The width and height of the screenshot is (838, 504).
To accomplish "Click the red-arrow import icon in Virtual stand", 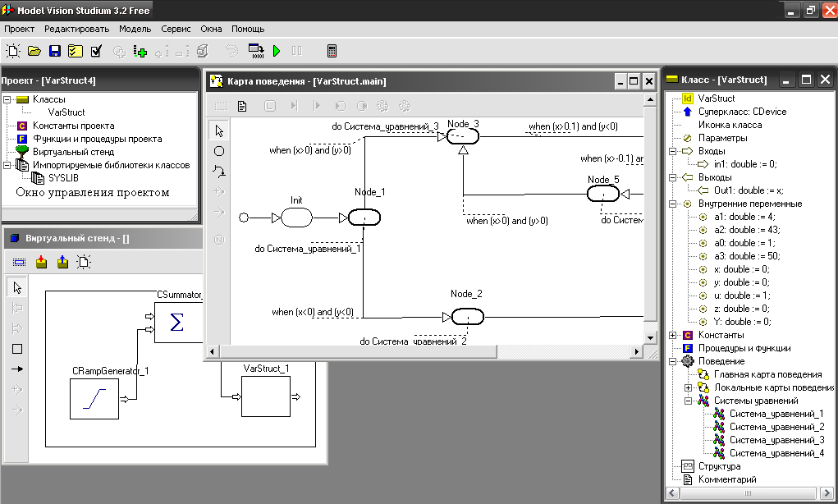I will point(41,262).
